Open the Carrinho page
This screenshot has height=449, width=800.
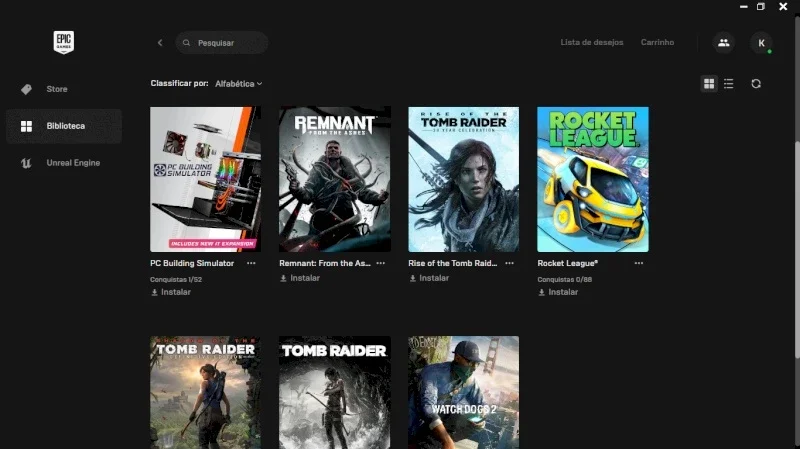click(657, 42)
